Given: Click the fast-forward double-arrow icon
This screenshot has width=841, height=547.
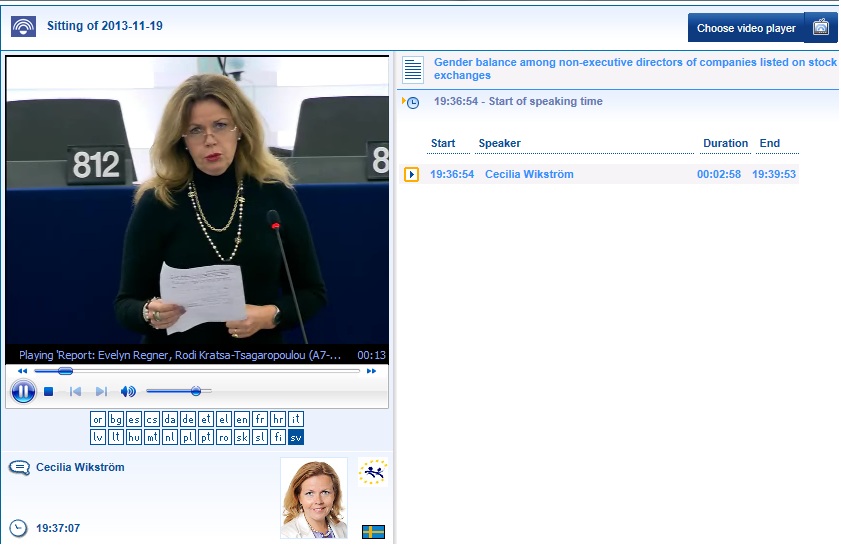Looking at the screenshot, I should point(372,371).
